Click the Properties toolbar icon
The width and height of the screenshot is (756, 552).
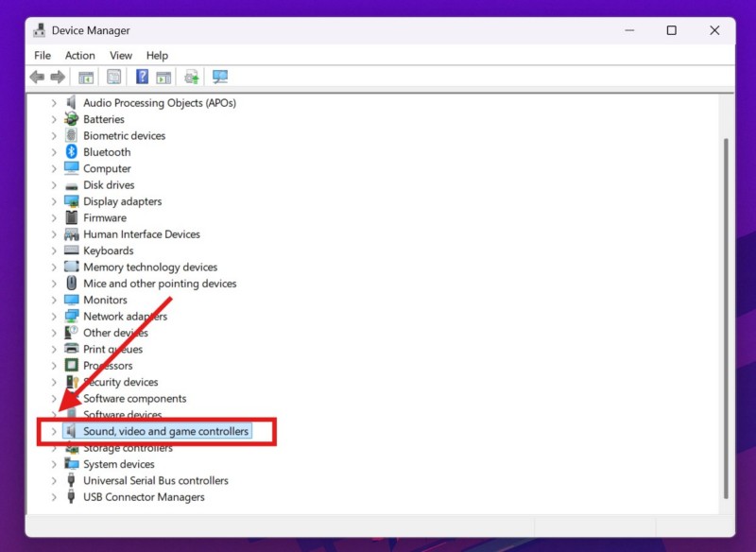tap(113, 78)
